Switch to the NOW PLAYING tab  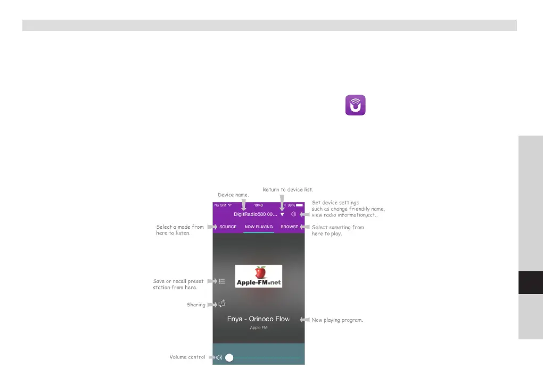(259, 227)
